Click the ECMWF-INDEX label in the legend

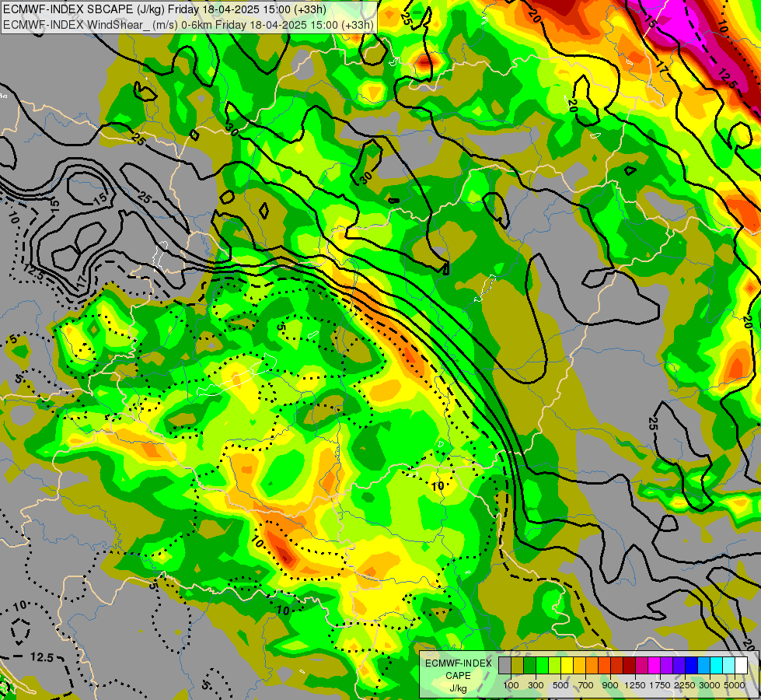pyautogui.click(x=459, y=663)
